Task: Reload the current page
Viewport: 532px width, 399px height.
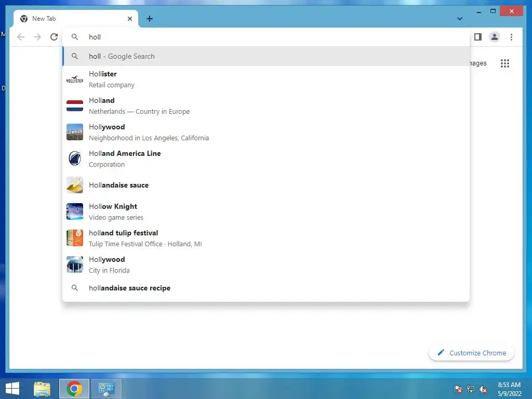Action: 54,37
